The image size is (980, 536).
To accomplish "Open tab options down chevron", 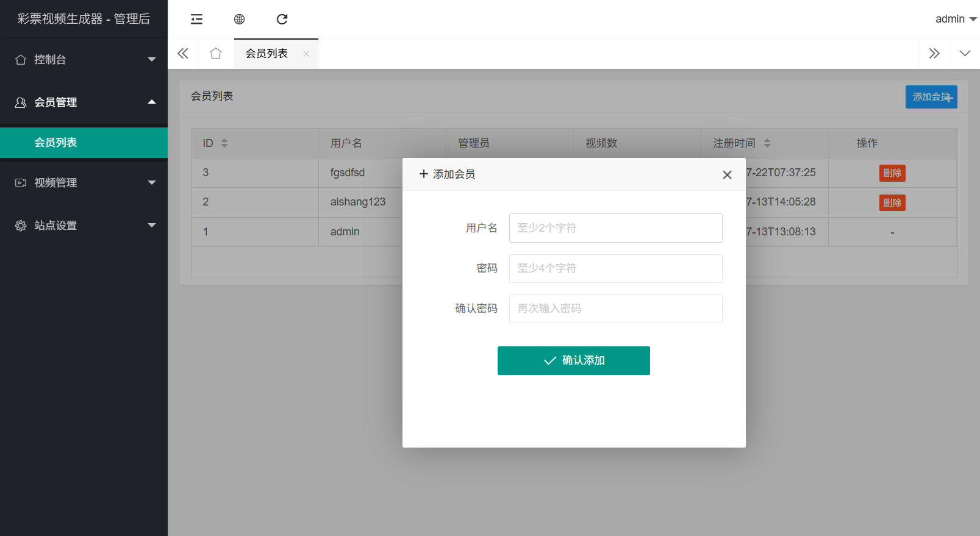I will click(965, 54).
